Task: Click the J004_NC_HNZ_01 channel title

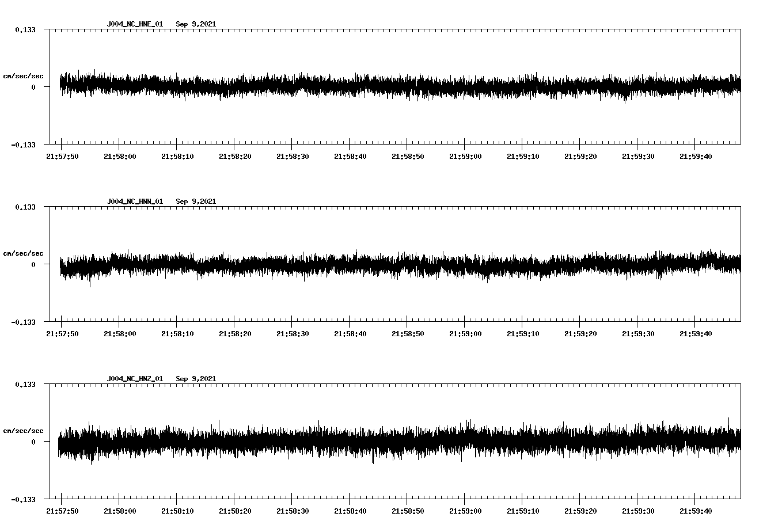Action: (135, 379)
